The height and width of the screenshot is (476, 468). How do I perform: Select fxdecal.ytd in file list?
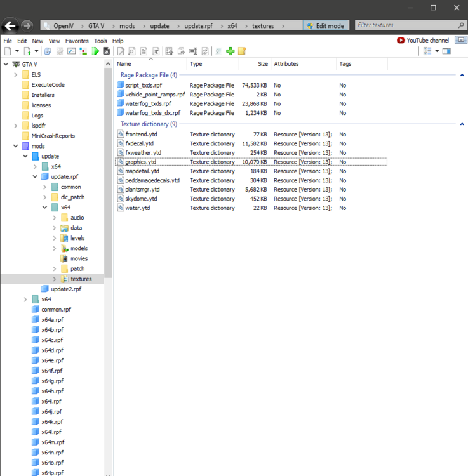(140, 143)
